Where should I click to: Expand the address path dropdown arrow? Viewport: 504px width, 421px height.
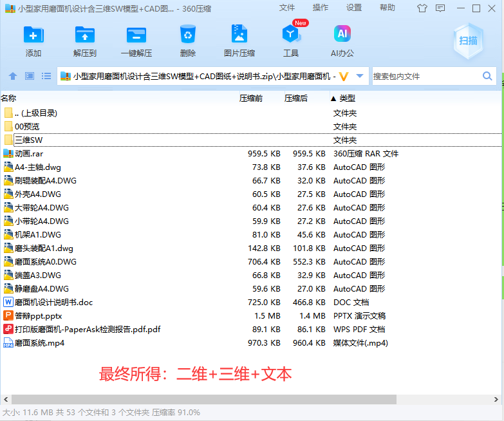point(360,76)
